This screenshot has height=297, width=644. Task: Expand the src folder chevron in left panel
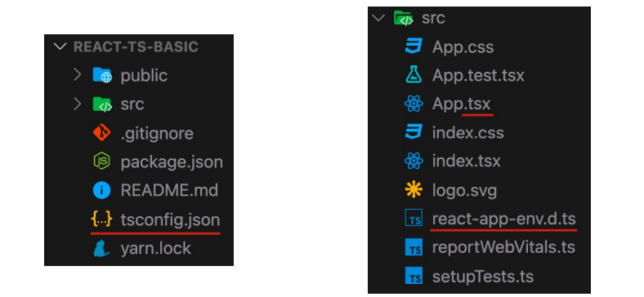click(77, 104)
